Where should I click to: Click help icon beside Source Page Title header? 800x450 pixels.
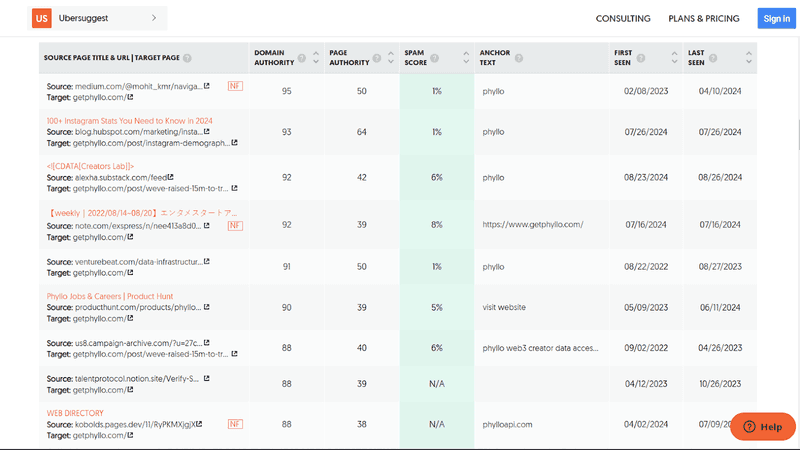click(x=187, y=58)
